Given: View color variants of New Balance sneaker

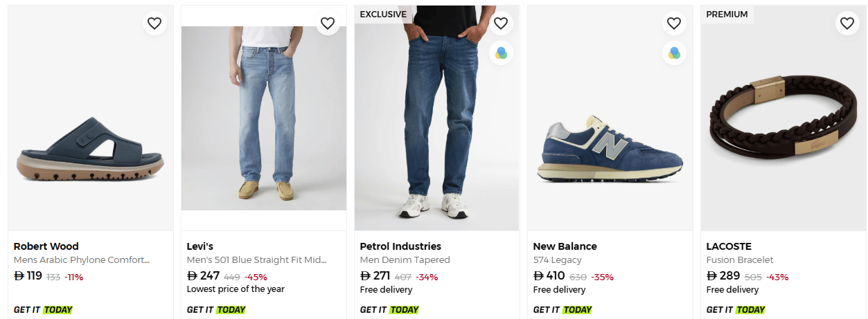Looking at the screenshot, I should [674, 53].
